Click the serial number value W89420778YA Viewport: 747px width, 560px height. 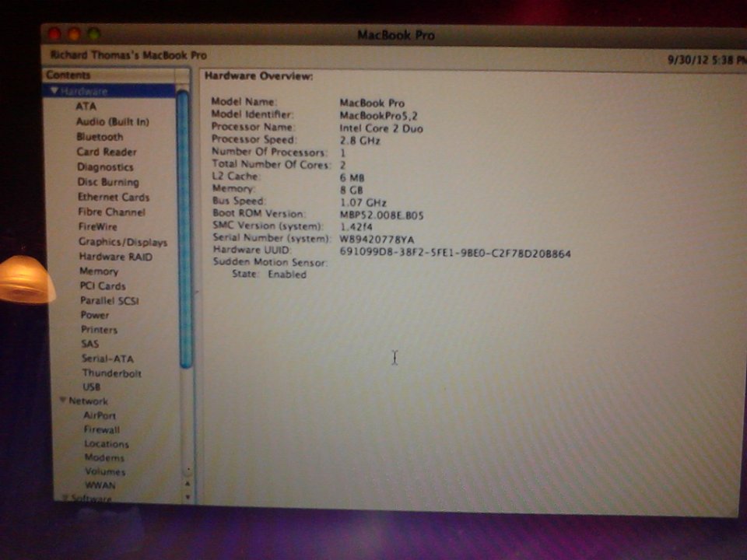point(377,240)
